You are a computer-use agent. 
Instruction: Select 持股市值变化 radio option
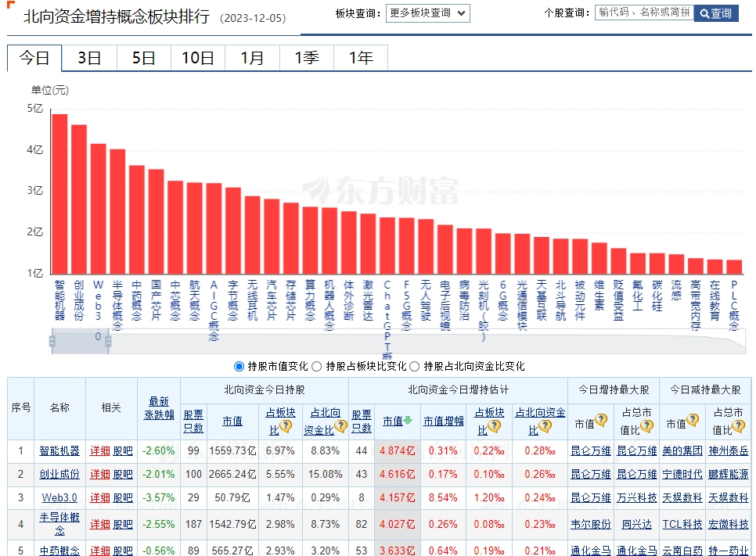(239, 366)
